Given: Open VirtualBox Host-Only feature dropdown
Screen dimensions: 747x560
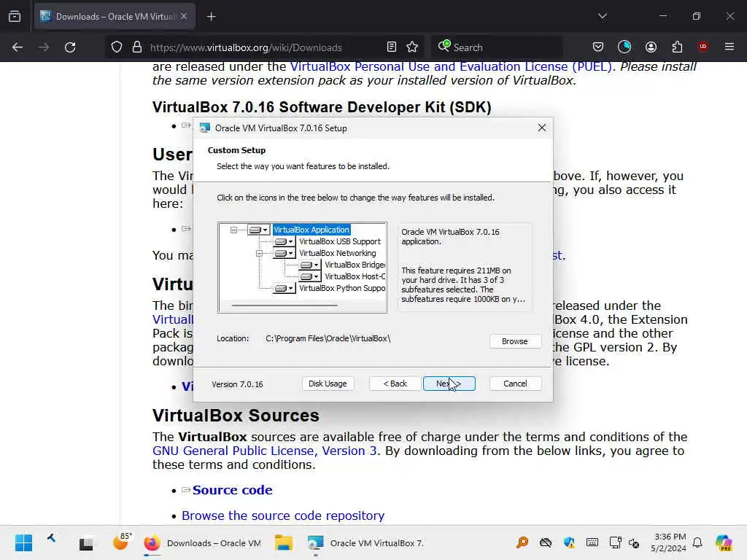Looking at the screenshot, I should (x=309, y=276).
